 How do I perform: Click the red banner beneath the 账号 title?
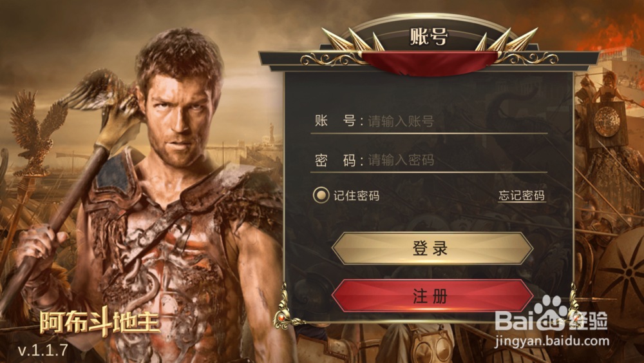click(430, 64)
